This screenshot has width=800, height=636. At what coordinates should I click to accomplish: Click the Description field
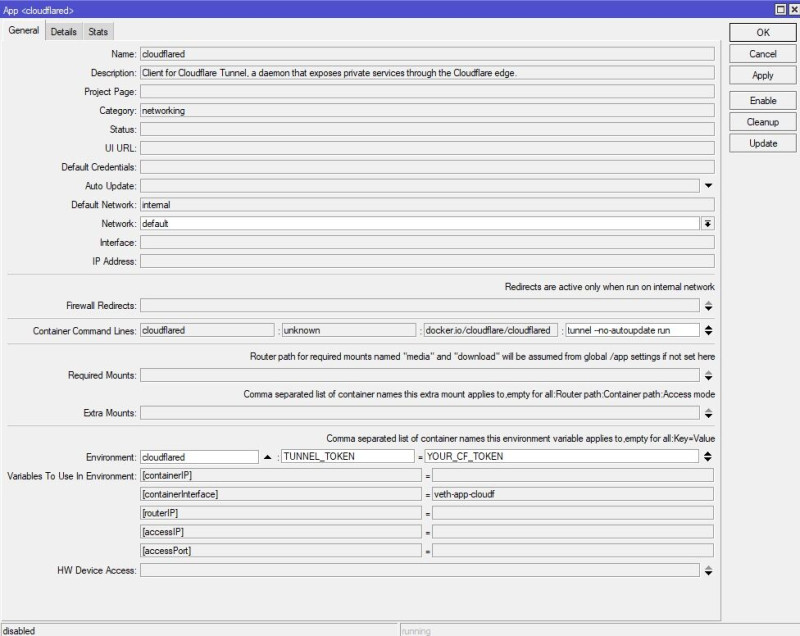[x=427, y=73]
